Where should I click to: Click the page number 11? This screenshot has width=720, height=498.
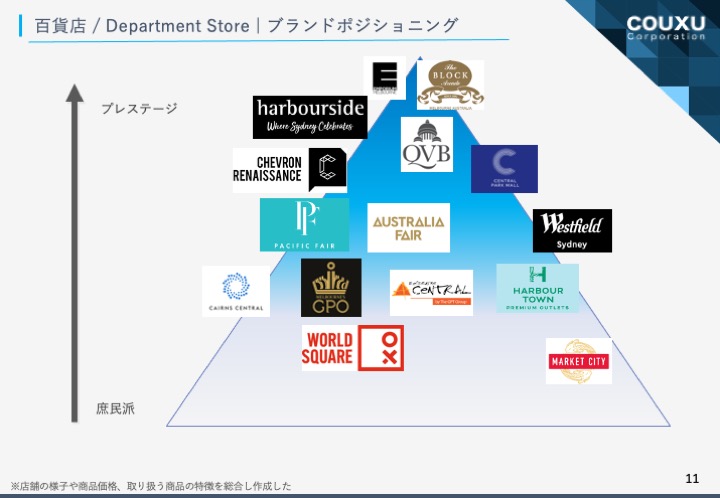tap(692, 478)
